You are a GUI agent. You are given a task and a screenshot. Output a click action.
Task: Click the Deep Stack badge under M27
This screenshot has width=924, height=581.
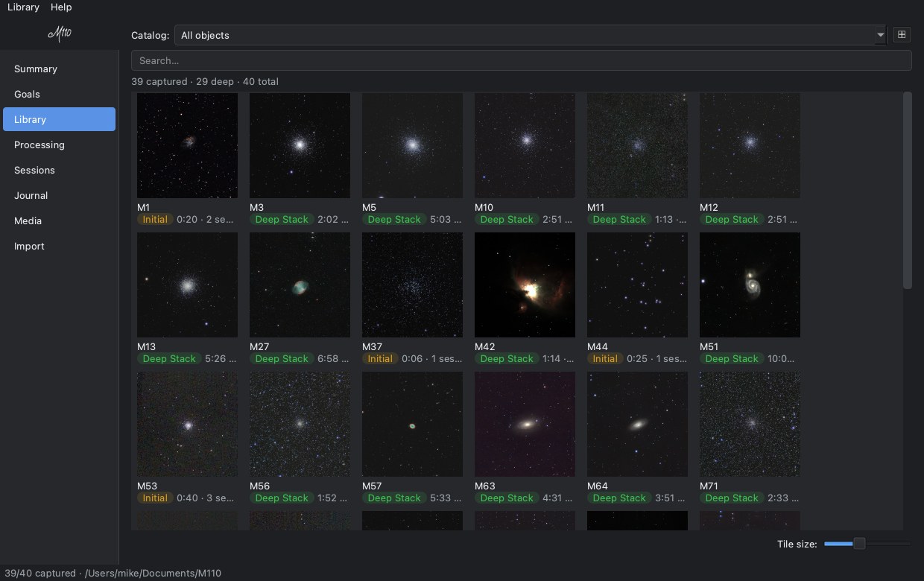point(282,359)
